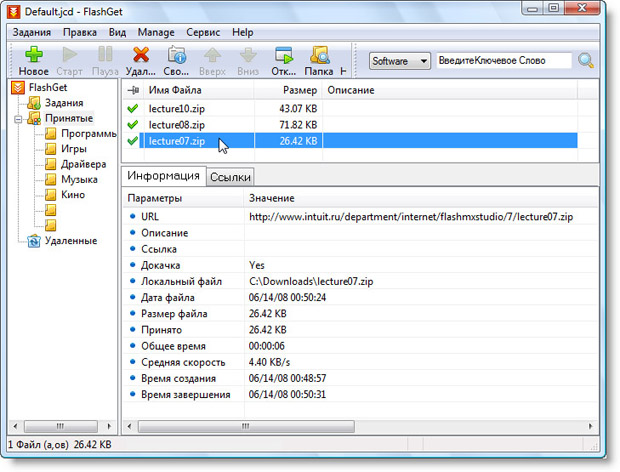620x472 pixels.
Task: Click the green plus Новое toolbar icon
Action: click(x=34, y=55)
